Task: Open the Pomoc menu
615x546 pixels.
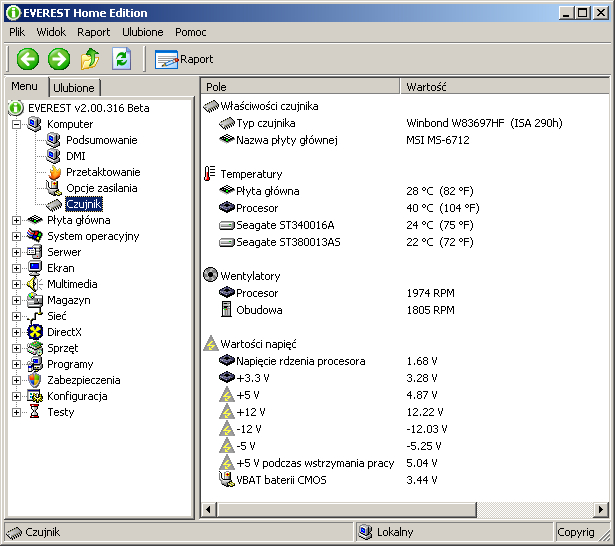Action: [x=191, y=32]
